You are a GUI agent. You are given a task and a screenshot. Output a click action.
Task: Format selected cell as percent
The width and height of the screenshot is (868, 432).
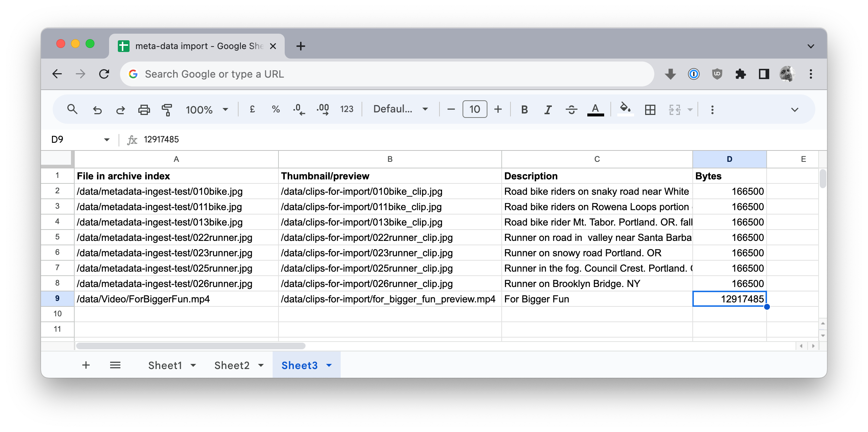click(276, 109)
